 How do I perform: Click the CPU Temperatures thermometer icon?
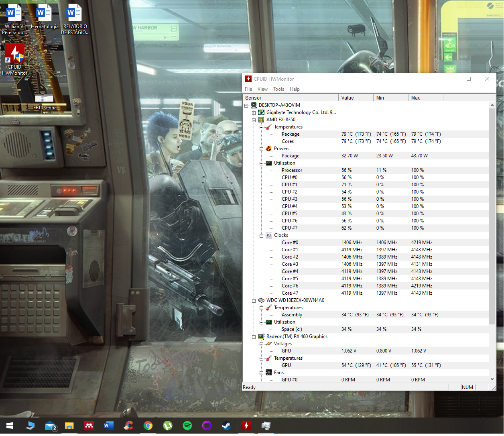tap(269, 127)
